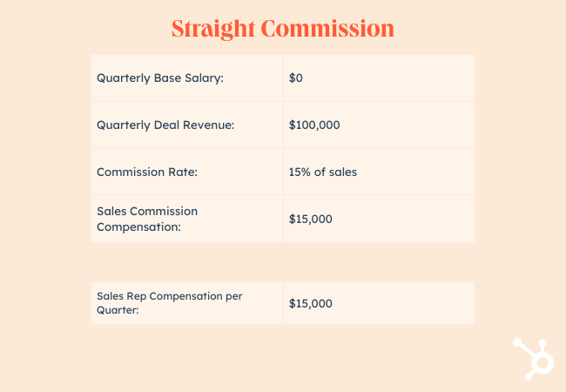Viewport: 566px width, 392px height.
Task: Click the word "Salary:" in the first row
Action: pyautogui.click(x=202, y=78)
